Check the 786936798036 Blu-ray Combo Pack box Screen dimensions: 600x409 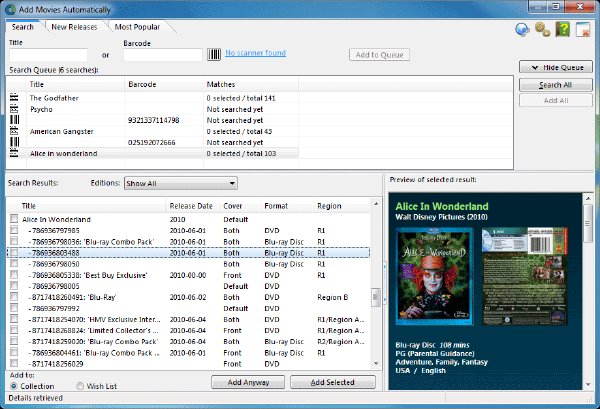click(14, 241)
